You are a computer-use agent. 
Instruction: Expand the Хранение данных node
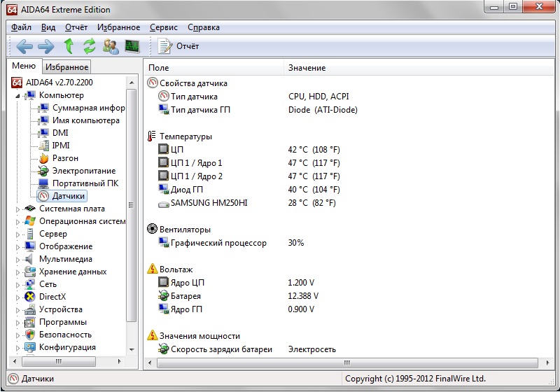pos(17,272)
